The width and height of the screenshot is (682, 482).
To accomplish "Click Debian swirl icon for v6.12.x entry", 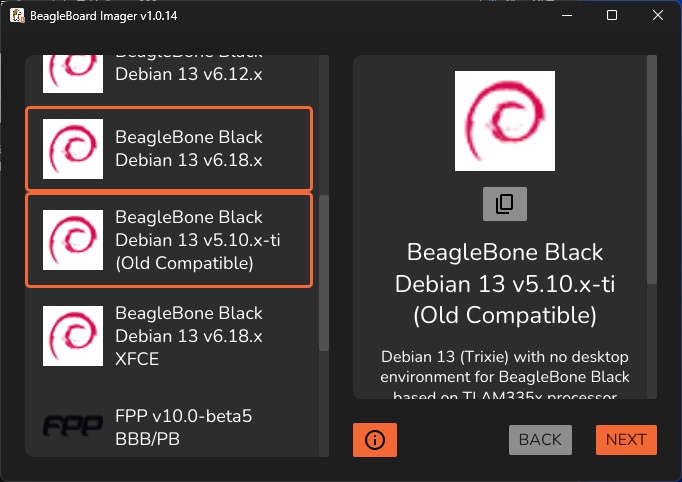I will point(73,74).
